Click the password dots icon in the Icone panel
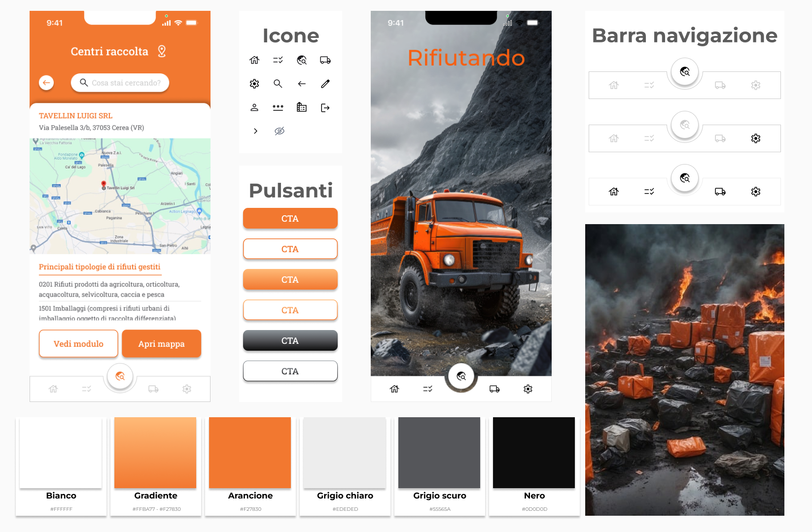The width and height of the screenshot is (812, 532). [x=278, y=107]
